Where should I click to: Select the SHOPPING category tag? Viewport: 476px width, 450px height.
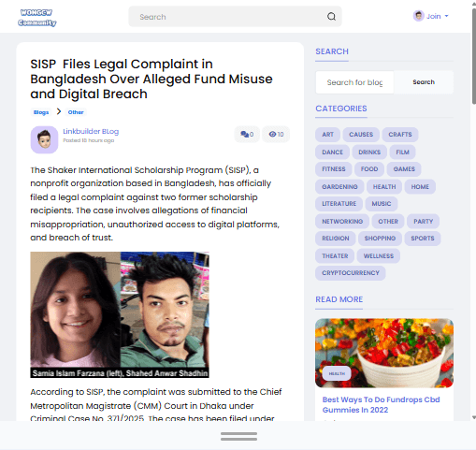[x=380, y=239]
